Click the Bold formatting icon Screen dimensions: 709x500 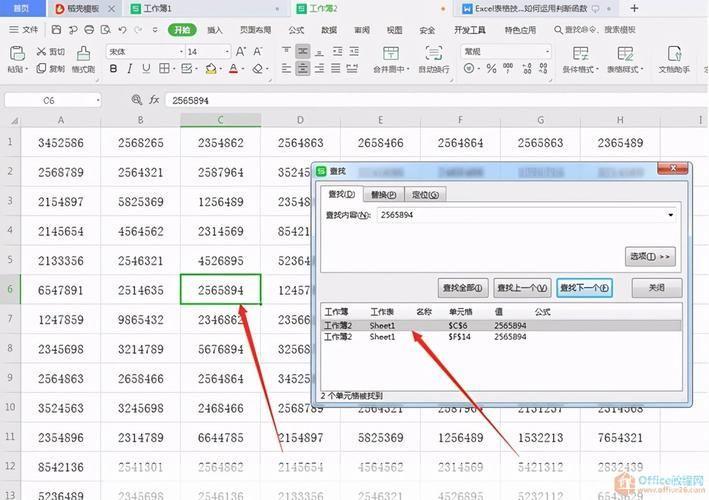[x=114, y=69]
